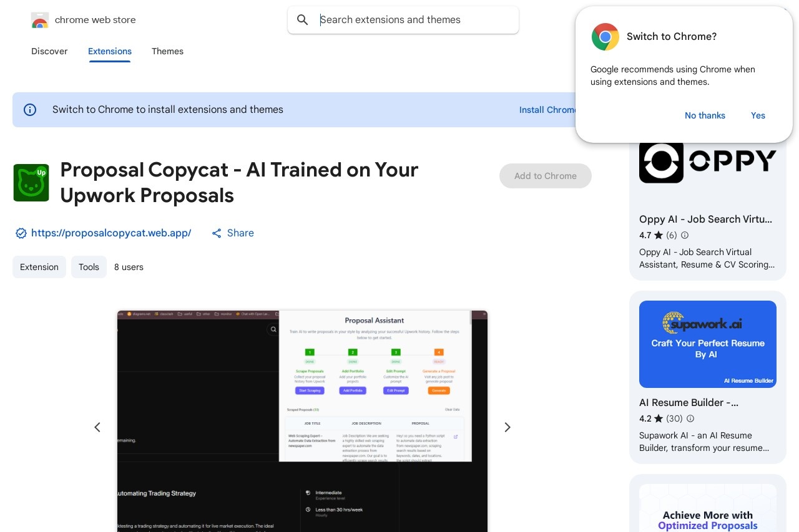Click the verified badge icon beside URL
The height and width of the screenshot is (532, 799).
coord(21,233)
